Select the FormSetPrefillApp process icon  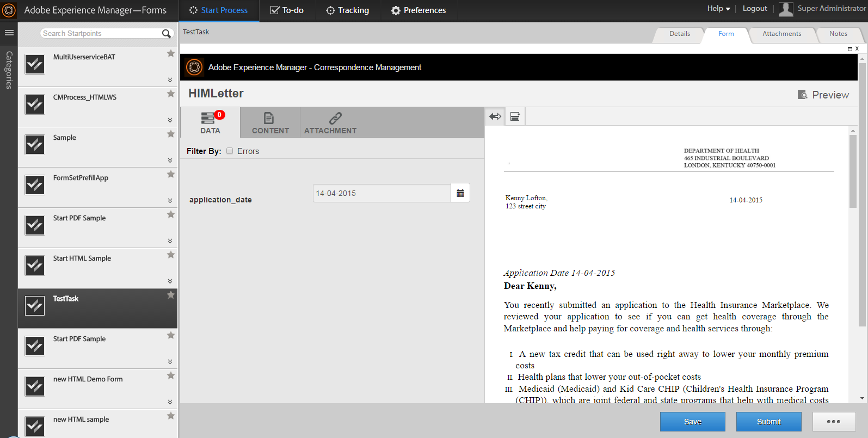click(x=35, y=185)
